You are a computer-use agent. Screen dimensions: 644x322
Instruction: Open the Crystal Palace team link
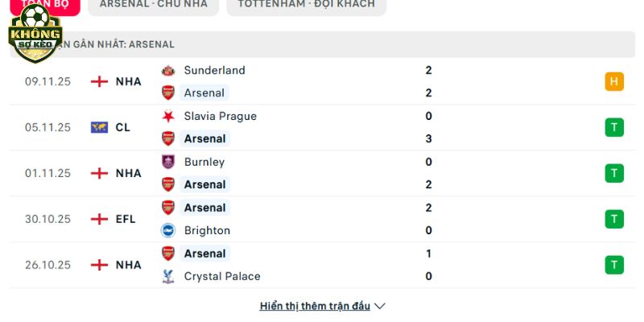pyautogui.click(x=222, y=276)
